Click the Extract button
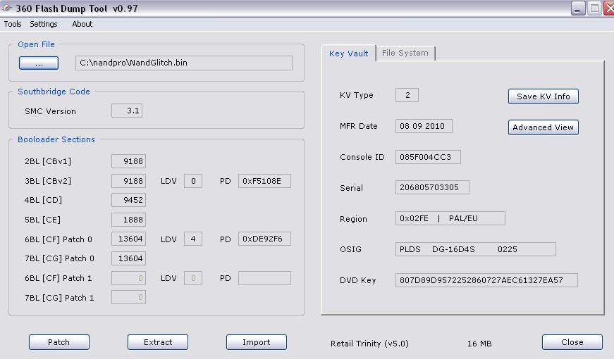This screenshot has width=614, height=364. [x=158, y=342]
